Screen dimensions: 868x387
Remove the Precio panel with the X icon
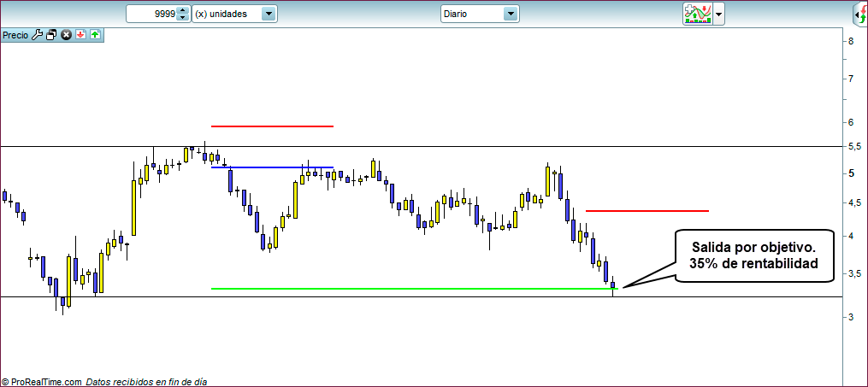(x=66, y=35)
